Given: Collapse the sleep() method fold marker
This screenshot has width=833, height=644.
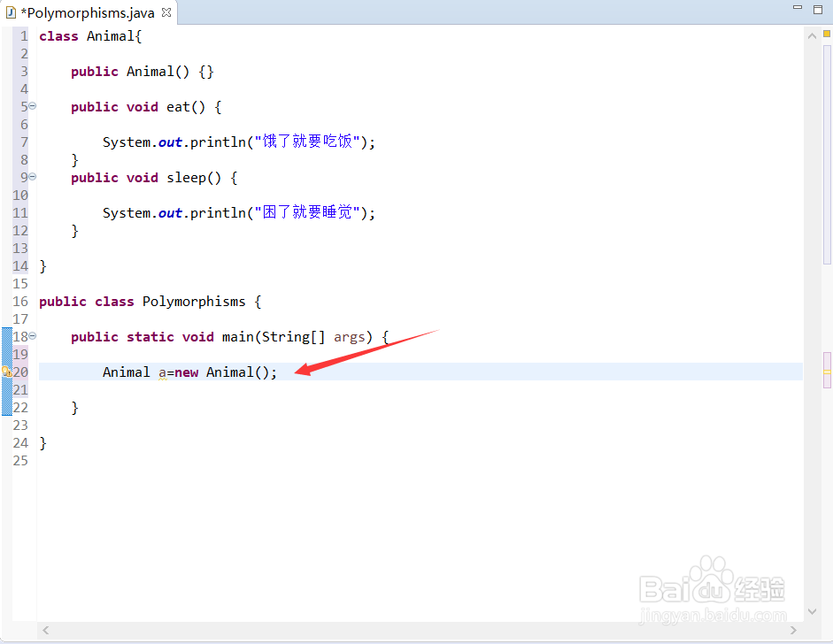Looking at the screenshot, I should (30, 175).
